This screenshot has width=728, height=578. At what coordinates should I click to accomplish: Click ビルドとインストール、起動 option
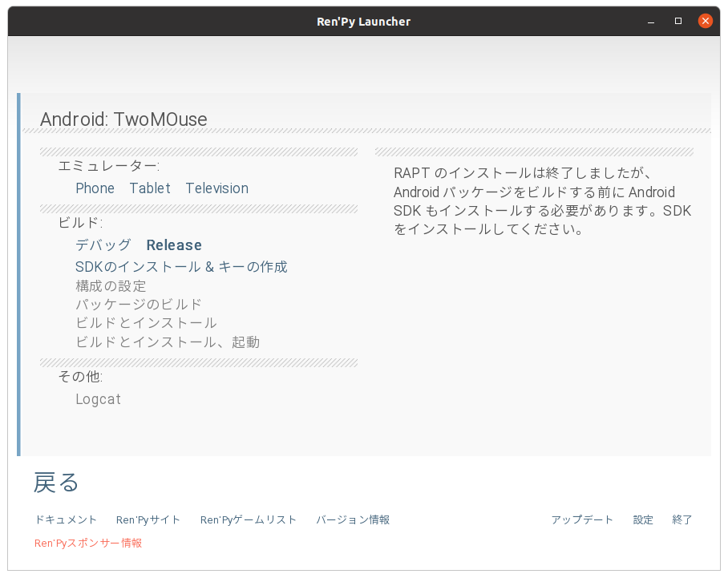pyautogui.click(x=168, y=342)
